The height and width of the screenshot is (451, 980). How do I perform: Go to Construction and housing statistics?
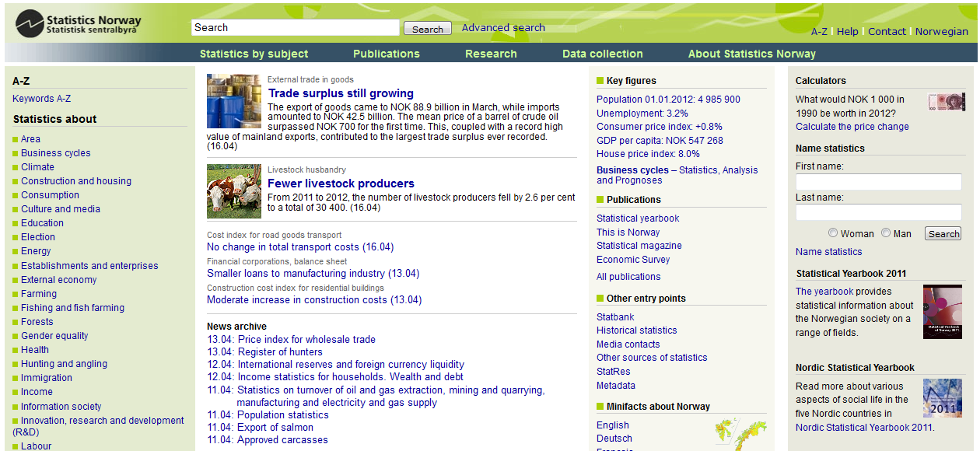point(76,181)
